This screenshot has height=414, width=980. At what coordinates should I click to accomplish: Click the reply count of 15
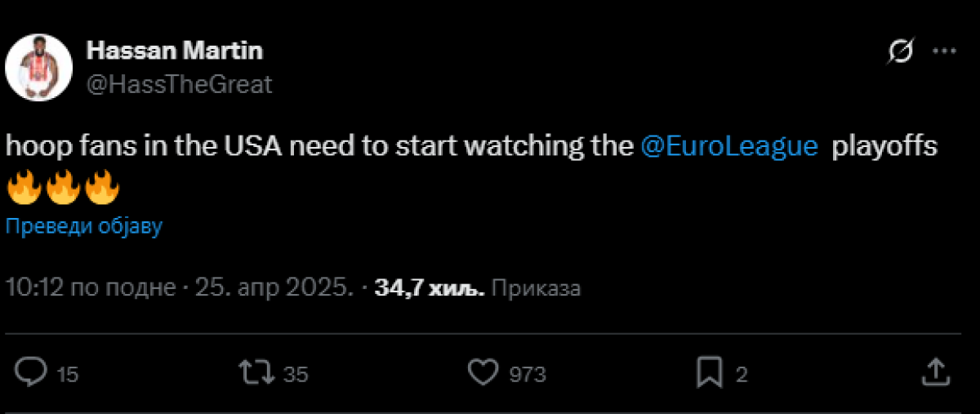pos(68,375)
